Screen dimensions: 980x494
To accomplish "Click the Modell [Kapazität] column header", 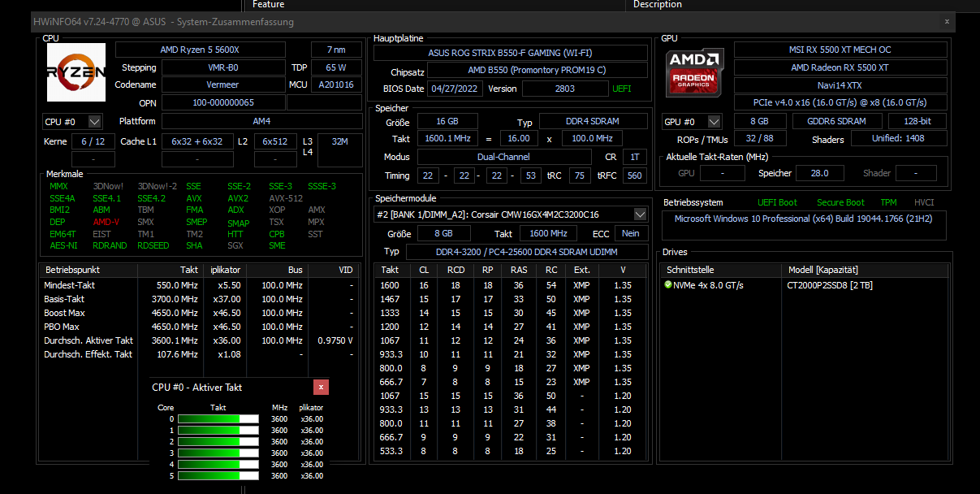I will point(865,270).
